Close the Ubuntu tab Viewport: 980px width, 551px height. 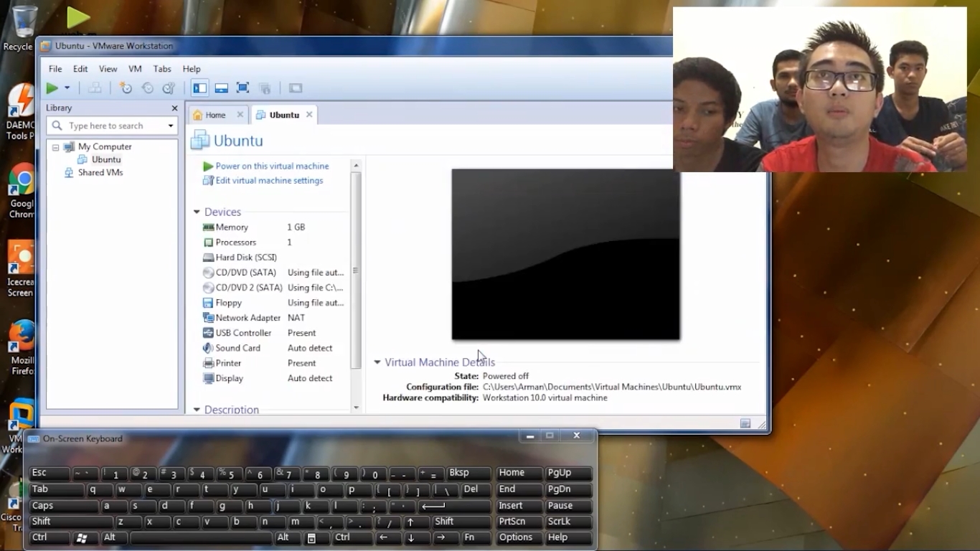pyautogui.click(x=309, y=115)
